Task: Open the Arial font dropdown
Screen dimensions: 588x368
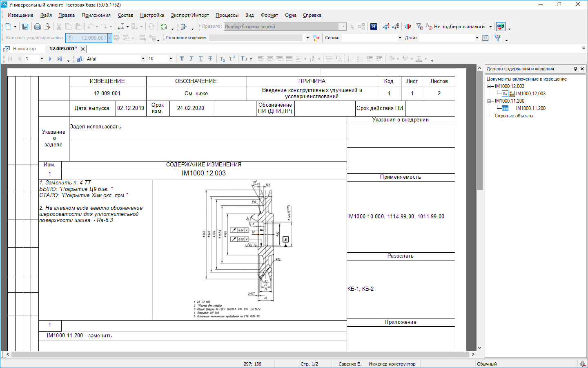Action: point(143,59)
